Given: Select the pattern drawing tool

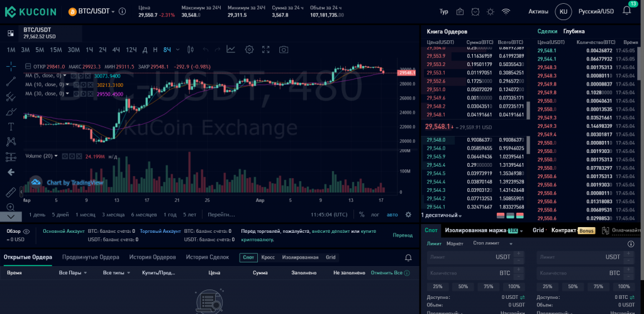Looking at the screenshot, I should pos(11,142).
